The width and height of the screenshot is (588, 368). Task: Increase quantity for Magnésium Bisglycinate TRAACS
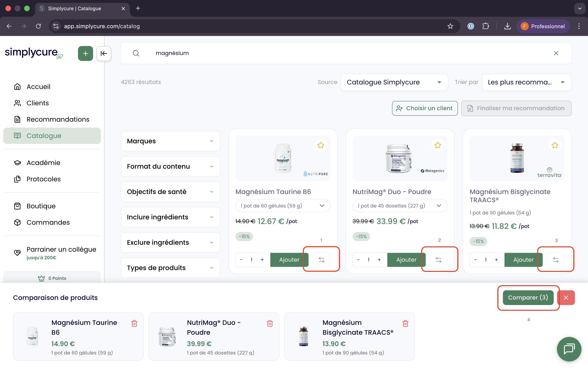point(496,260)
